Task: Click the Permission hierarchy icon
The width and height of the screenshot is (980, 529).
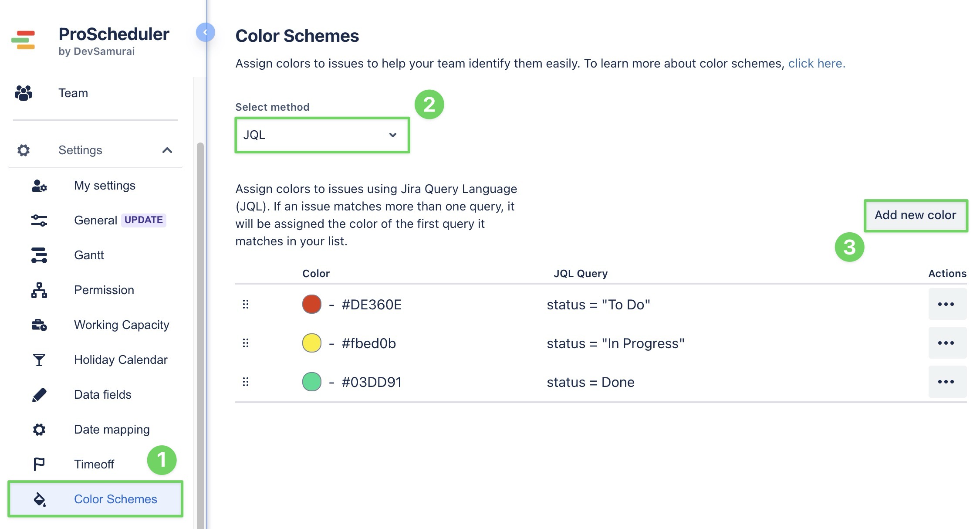Action: click(x=39, y=290)
